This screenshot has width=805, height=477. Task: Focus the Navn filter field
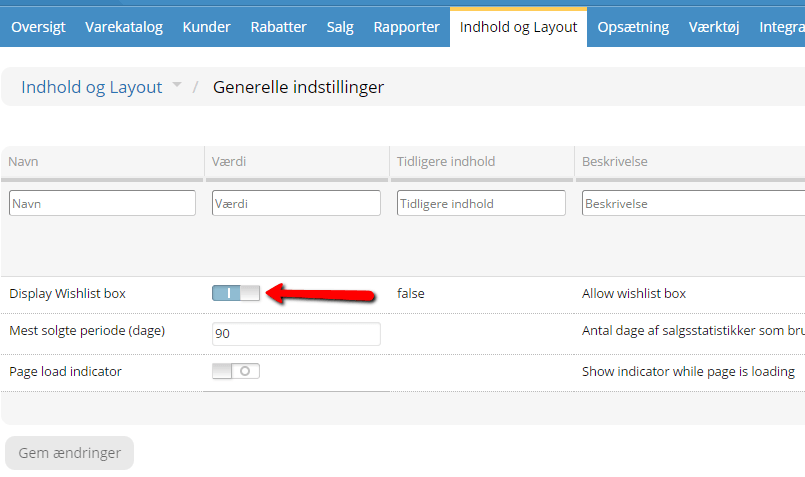102,203
